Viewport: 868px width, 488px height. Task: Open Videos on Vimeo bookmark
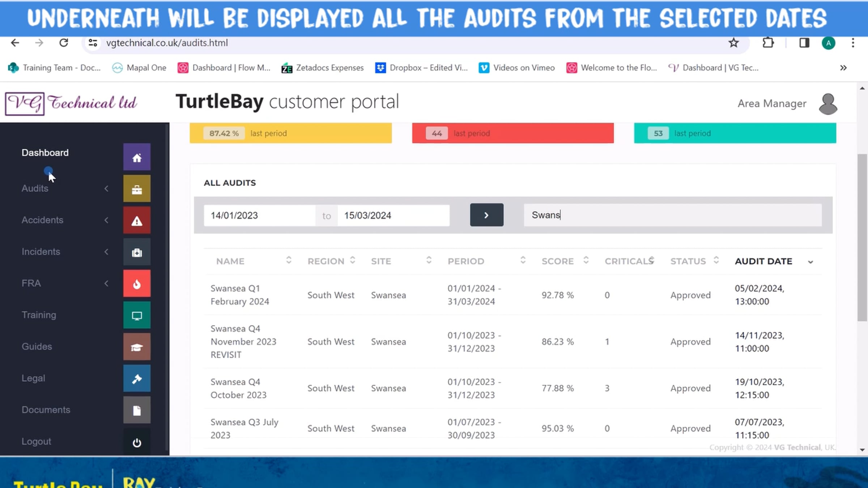516,68
